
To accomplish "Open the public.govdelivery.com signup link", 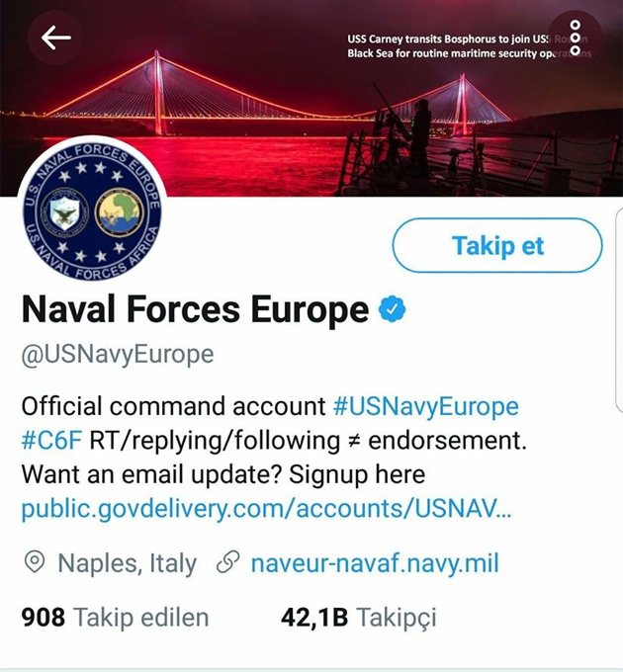I will tap(266, 509).
